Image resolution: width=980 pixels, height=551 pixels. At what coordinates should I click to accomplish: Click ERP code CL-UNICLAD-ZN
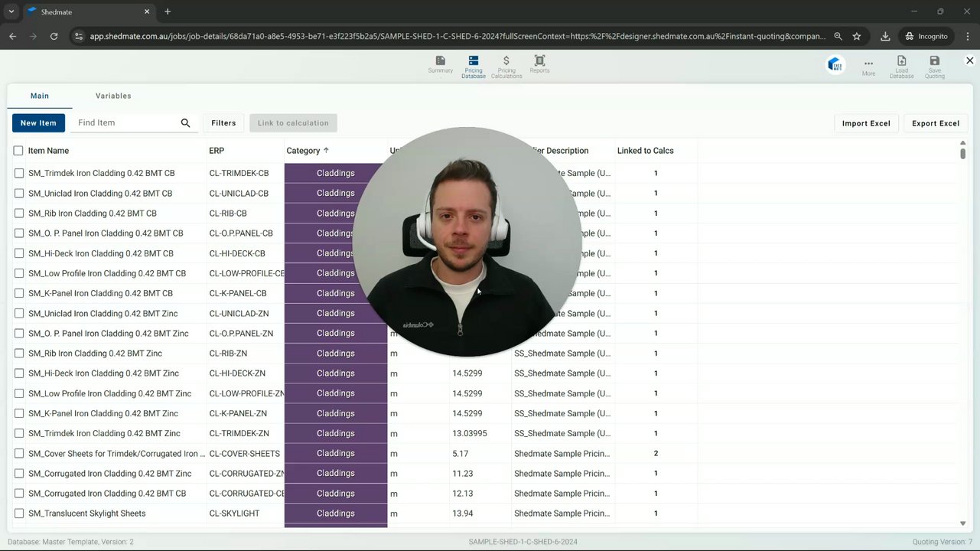click(x=241, y=313)
